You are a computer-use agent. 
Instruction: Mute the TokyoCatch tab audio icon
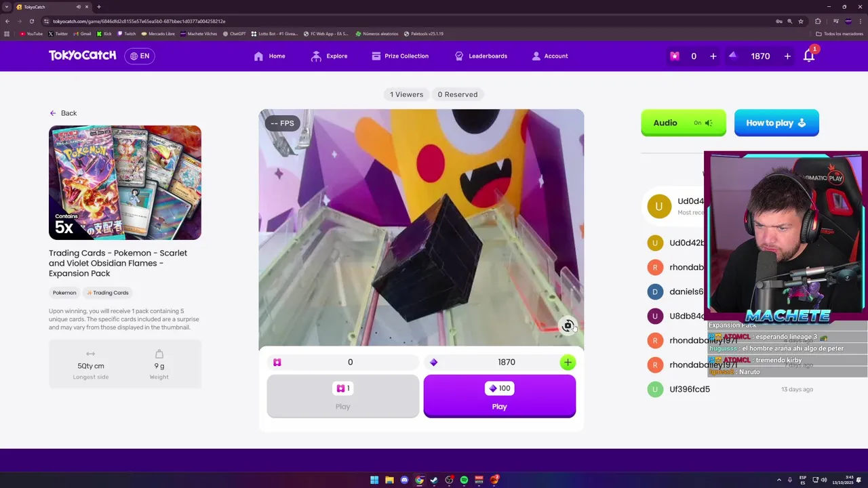coord(79,7)
